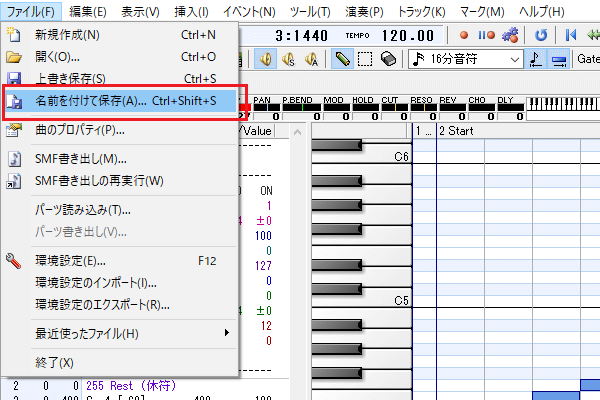The image size is (600, 400).
Task: Click the speaker A audition icon
Action: (x=311, y=60)
